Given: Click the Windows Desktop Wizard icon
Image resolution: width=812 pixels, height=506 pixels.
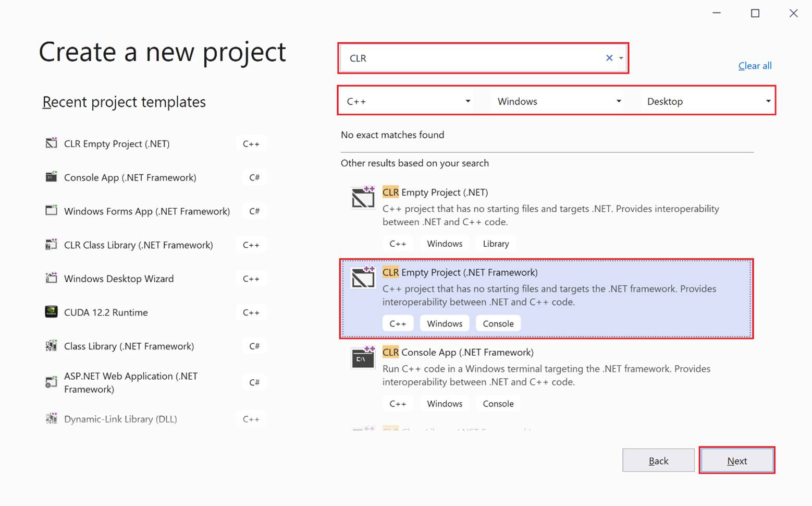Looking at the screenshot, I should 51,278.
